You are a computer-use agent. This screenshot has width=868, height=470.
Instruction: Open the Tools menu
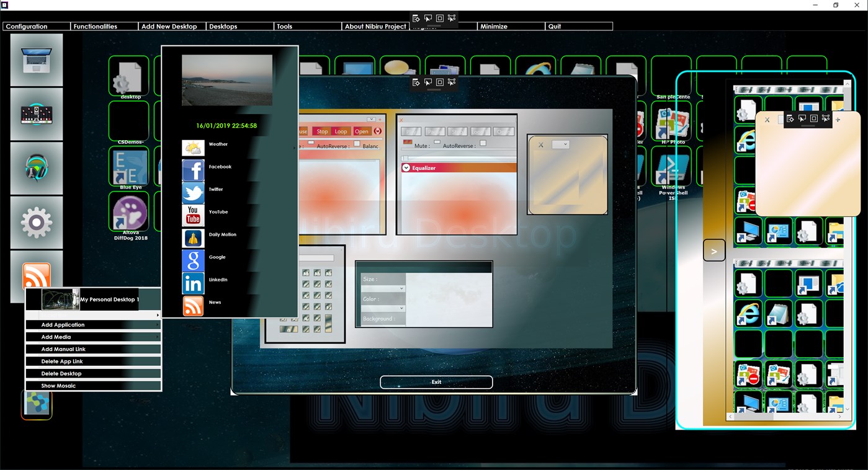(285, 26)
